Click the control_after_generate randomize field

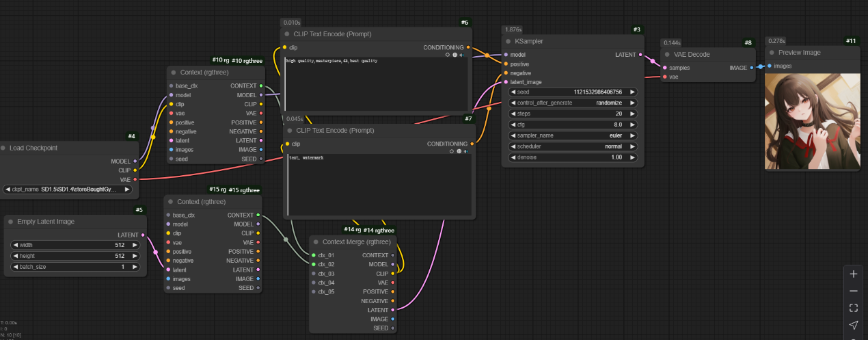[573, 103]
